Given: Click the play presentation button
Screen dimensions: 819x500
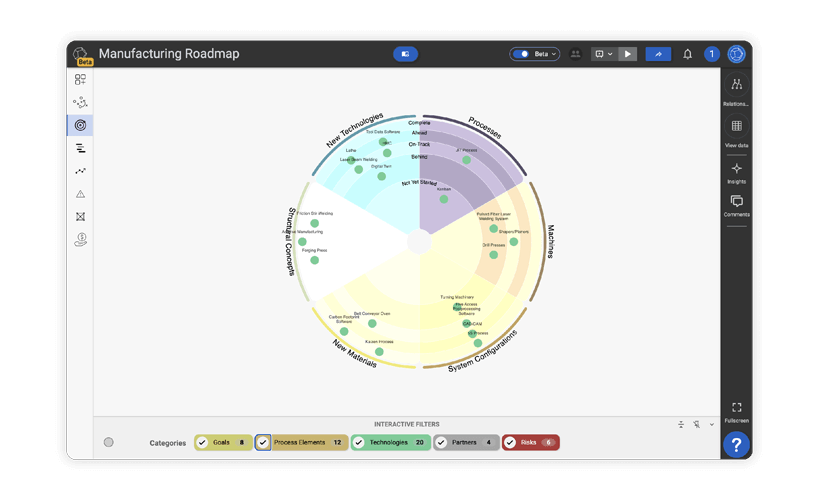Looking at the screenshot, I should tap(627, 54).
